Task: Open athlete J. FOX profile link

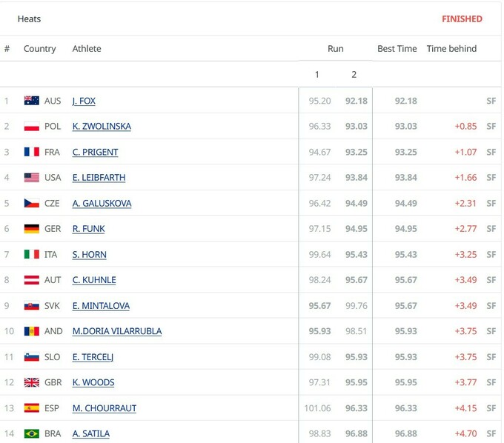Action: point(84,101)
